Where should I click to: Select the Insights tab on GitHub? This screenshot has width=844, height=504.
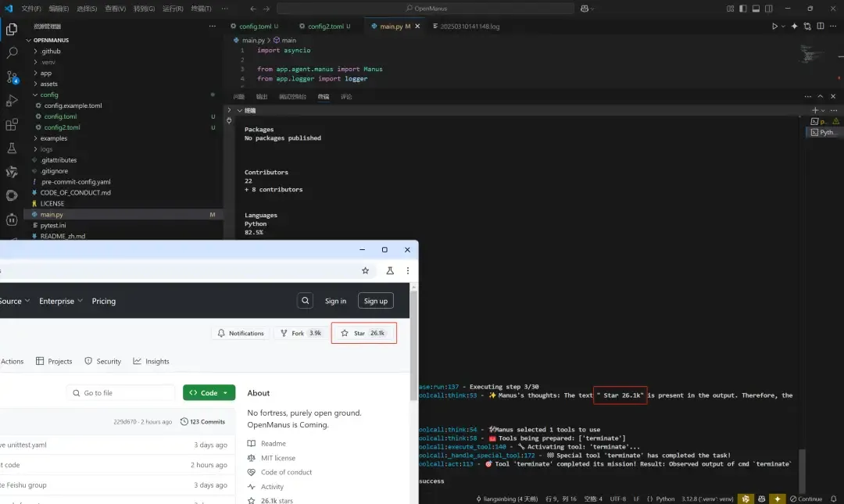152,362
